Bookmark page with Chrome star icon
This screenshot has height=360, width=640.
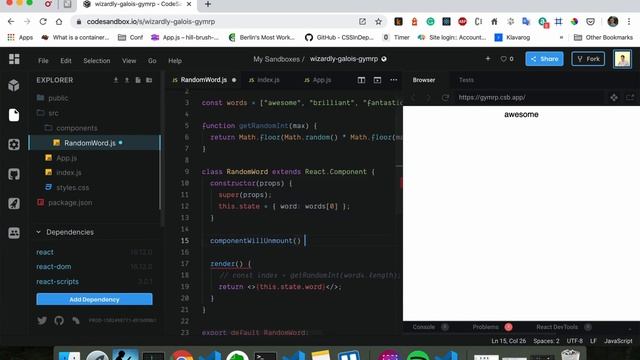click(378, 22)
